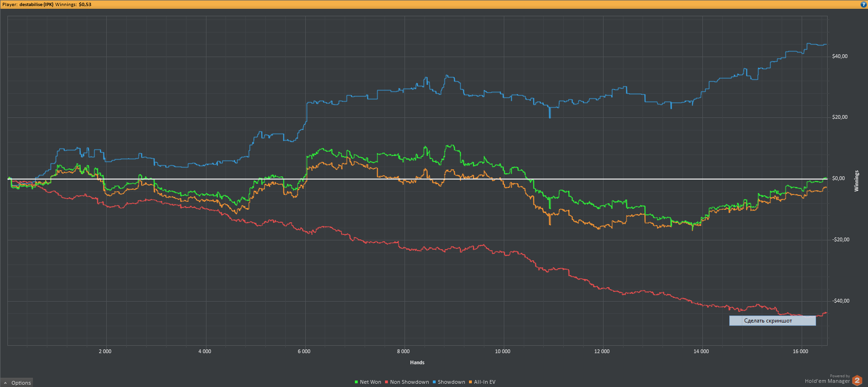868x387 pixels.
Task: Click the '2 000' hands axis label
Action: (105, 351)
